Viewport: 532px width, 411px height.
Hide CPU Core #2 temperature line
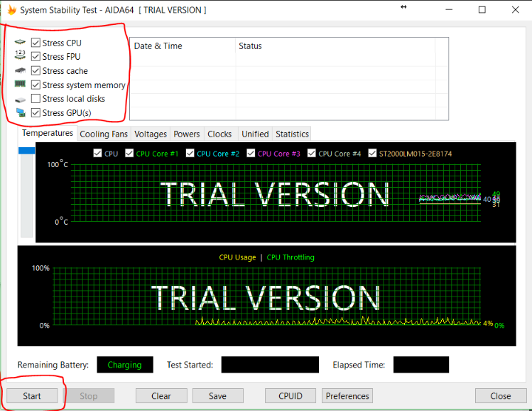(190, 153)
